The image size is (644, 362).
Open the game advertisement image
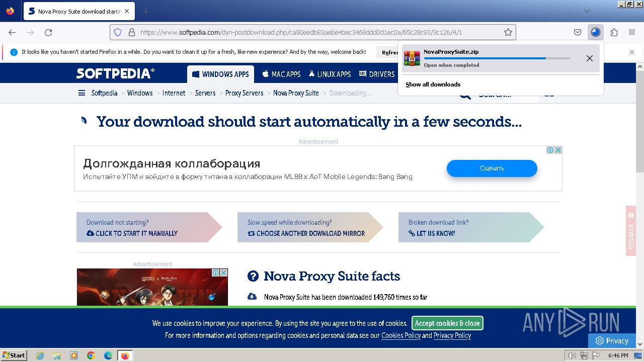point(152,287)
